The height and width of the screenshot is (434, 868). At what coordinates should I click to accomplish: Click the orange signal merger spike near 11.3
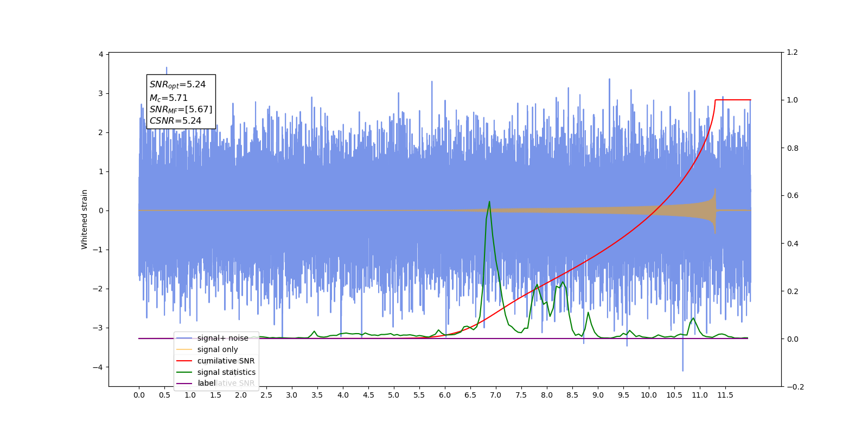pyautogui.click(x=715, y=211)
